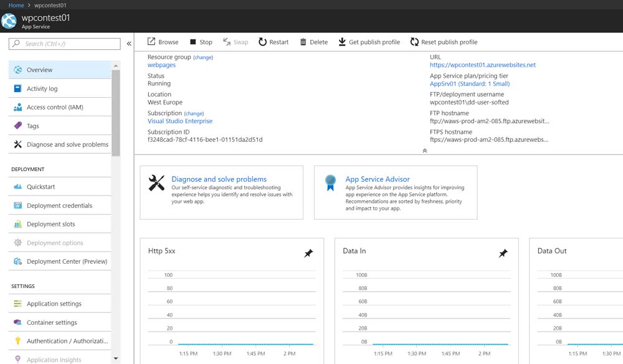Open the AppSrv01 pricing tier link
Viewport: 623px width, 364px height.
[469, 83]
